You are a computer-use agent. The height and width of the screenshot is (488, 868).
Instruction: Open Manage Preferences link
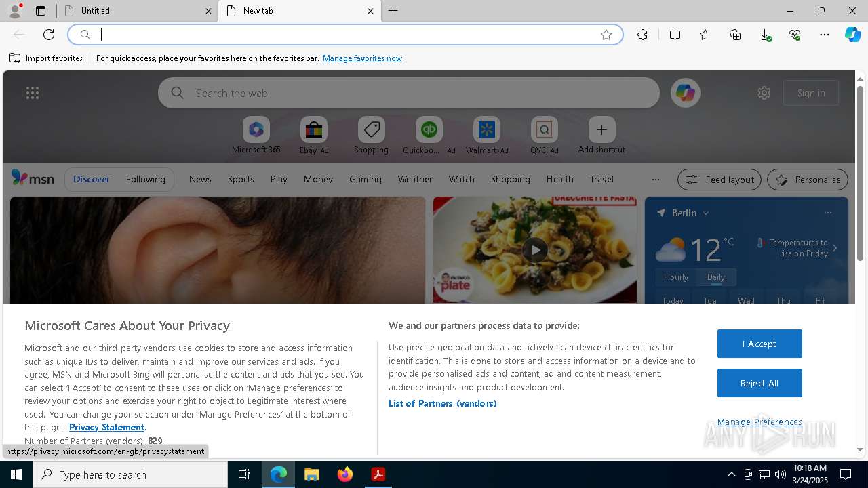pos(759,422)
